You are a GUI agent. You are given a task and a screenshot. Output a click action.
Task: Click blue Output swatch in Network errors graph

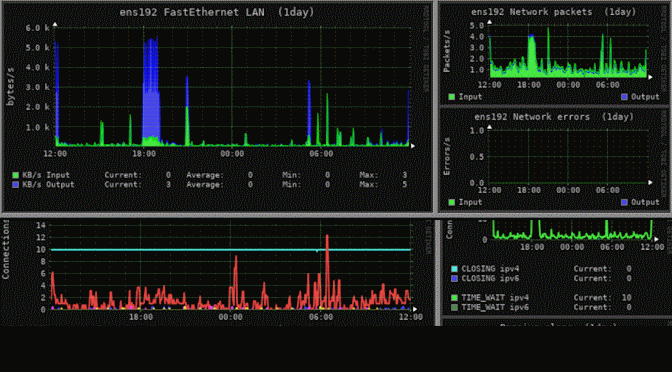pos(624,202)
